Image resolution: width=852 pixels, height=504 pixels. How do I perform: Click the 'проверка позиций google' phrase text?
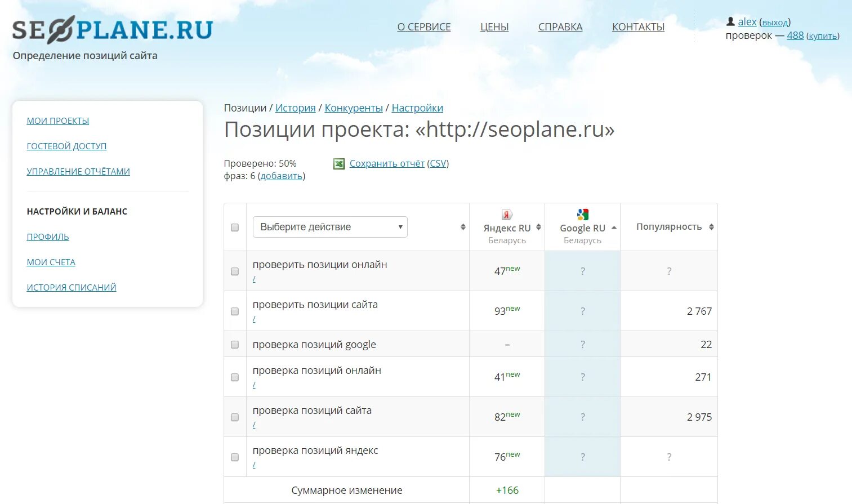[x=314, y=345]
